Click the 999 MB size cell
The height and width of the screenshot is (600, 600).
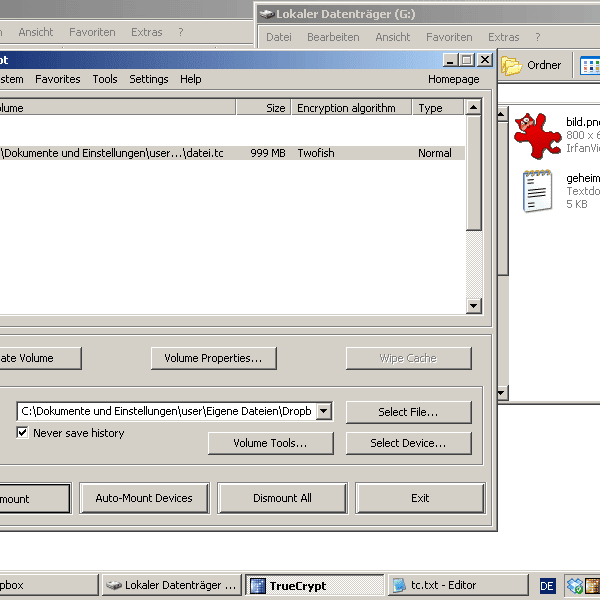click(268, 153)
